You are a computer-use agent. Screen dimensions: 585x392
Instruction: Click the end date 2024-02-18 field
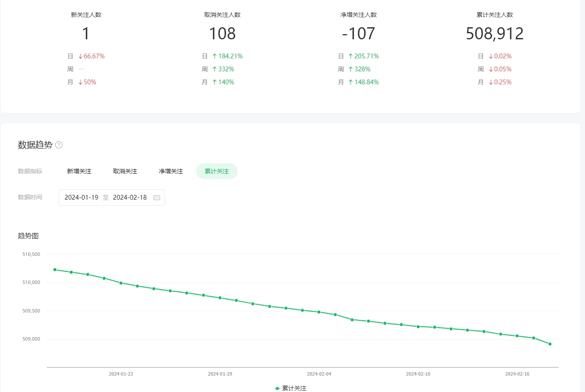pos(130,198)
